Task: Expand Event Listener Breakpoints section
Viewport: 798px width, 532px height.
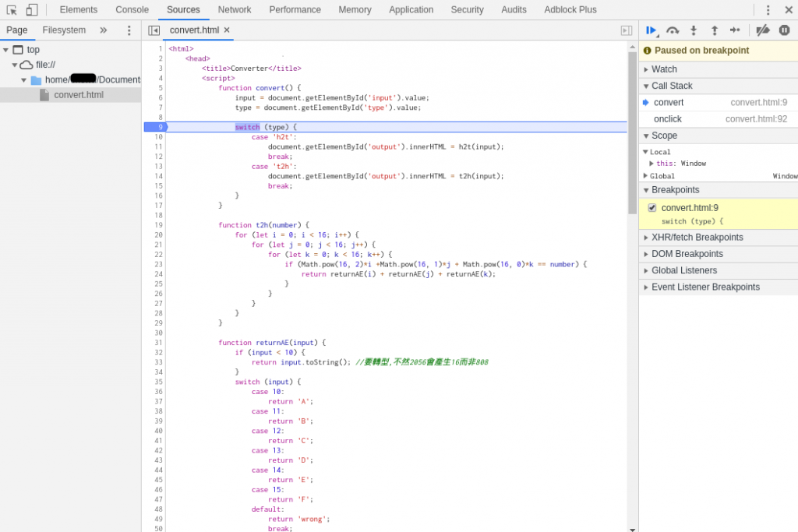Action: (x=705, y=287)
